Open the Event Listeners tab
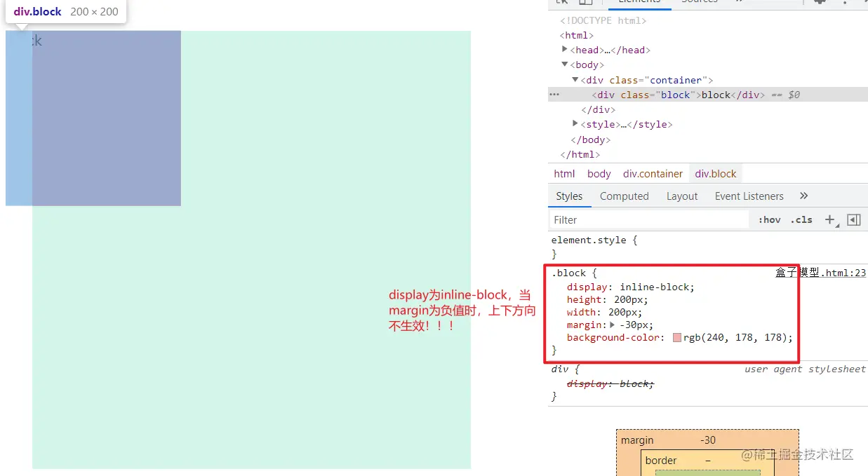The image size is (868, 476). [749, 196]
